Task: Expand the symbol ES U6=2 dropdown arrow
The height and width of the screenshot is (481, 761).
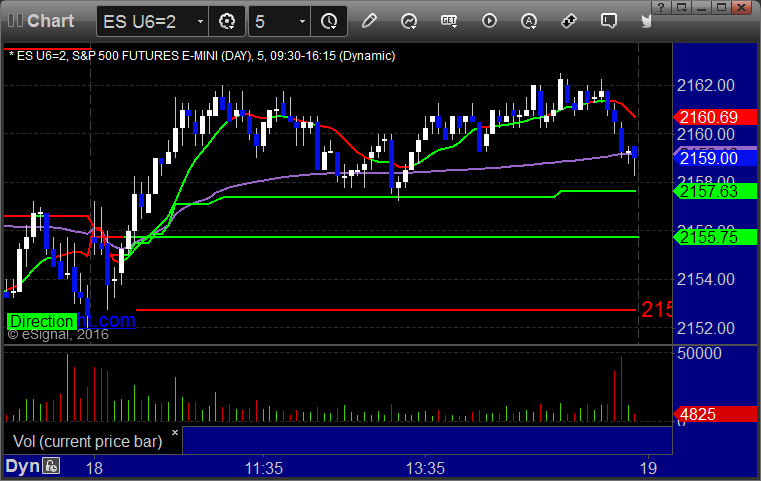Action: [x=200, y=22]
